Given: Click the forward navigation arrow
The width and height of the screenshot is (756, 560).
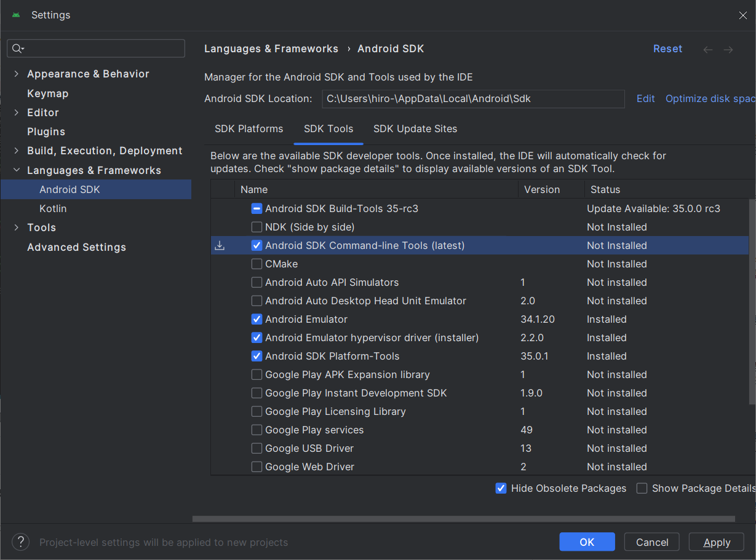Looking at the screenshot, I should click(x=728, y=50).
